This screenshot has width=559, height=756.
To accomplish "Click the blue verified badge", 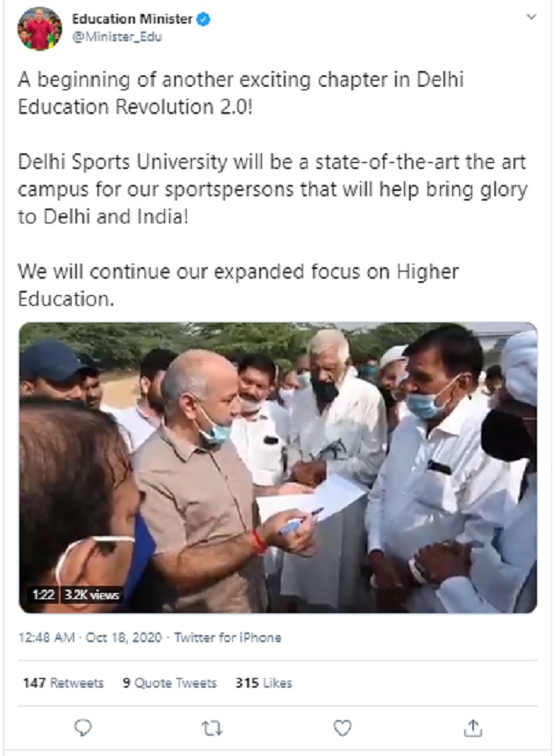I will click(203, 19).
